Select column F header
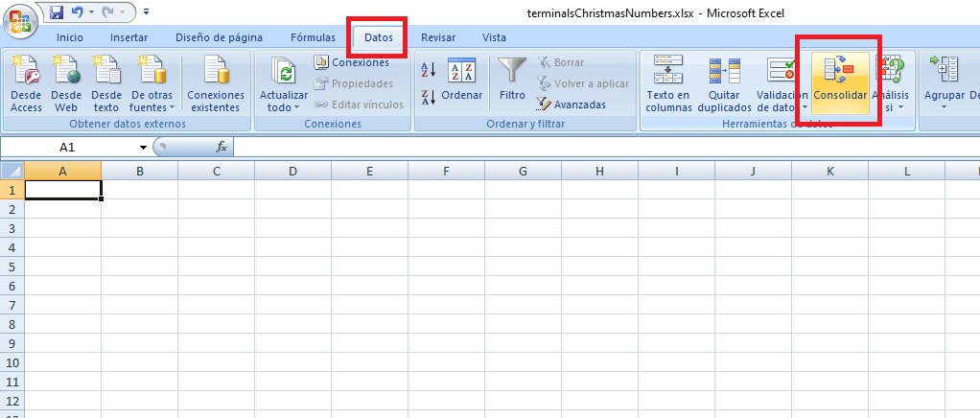The image size is (980, 418). pyautogui.click(x=446, y=171)
